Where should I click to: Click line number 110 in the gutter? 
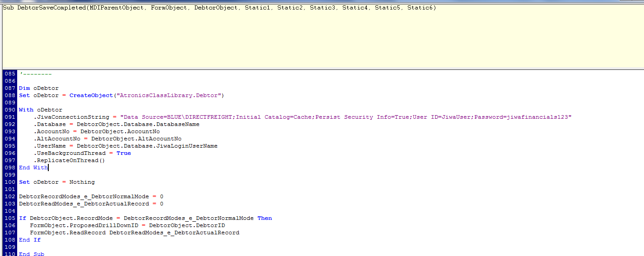pos(9,254)
